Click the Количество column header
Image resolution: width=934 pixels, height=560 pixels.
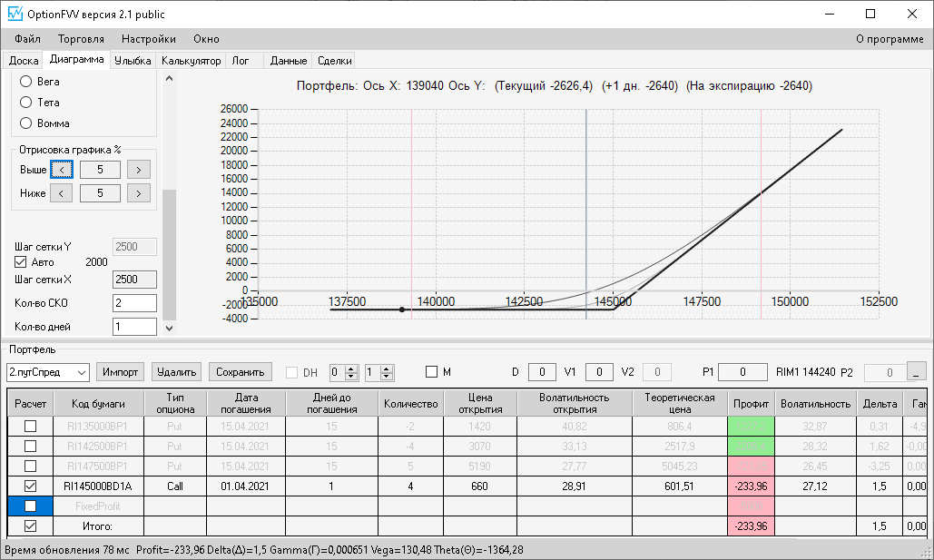click(411, 403)
